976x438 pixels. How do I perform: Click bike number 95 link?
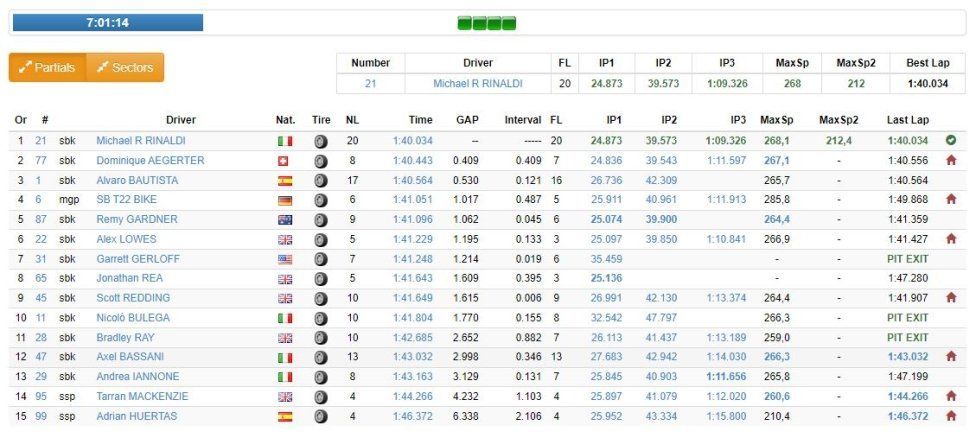(41, 396)
